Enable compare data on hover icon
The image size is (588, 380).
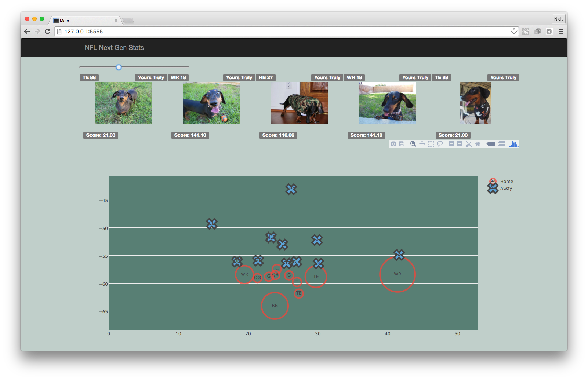point(502,144)
